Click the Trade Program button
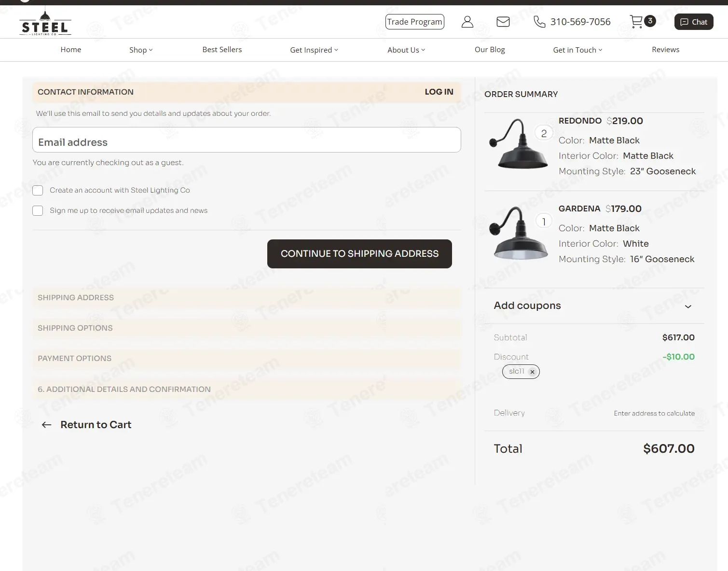The height and width of the screenshot is (571, 728). [x=414, y=22]
